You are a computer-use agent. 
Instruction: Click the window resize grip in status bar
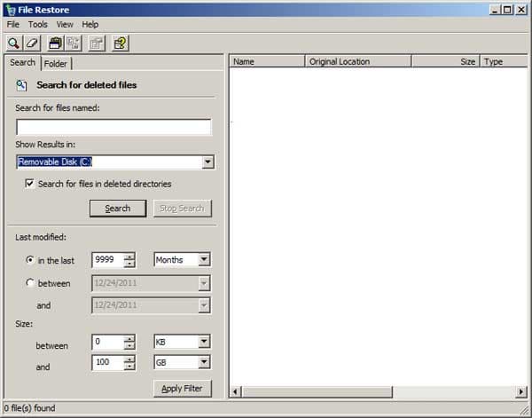(x=523, y=410)
